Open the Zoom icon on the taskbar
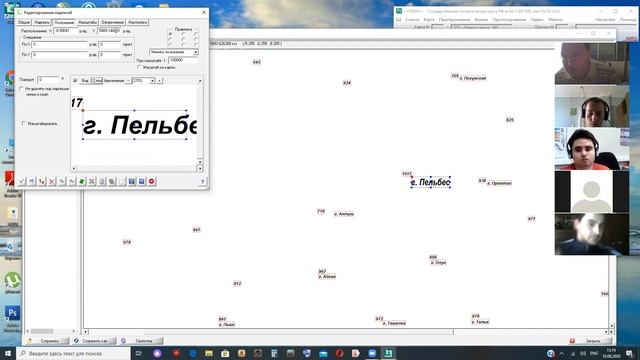Screen dimensions: 640x360 click(x=372, y=353)
